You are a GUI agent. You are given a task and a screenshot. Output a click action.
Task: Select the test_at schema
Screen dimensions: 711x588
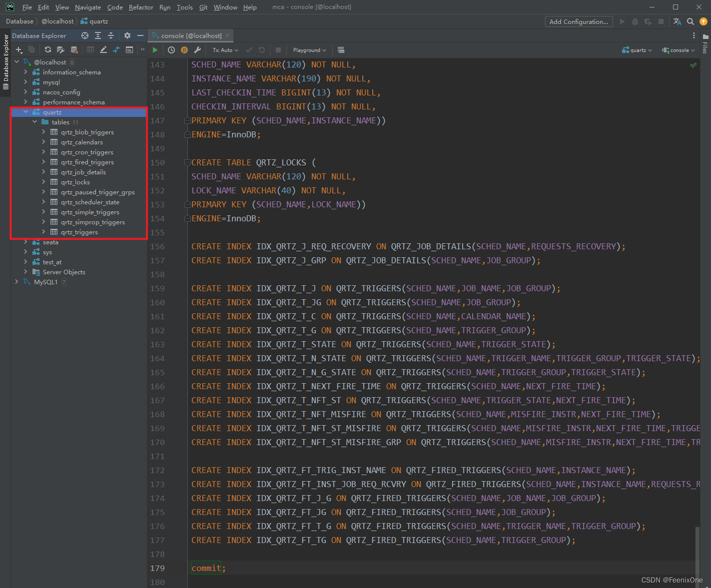tap(52, 262)
